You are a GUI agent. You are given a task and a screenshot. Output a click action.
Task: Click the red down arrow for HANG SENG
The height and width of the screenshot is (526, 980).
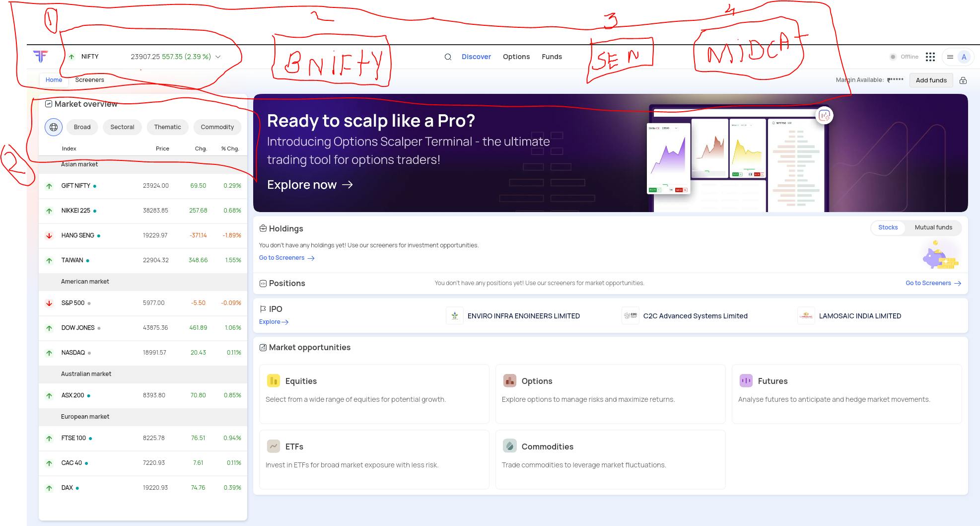click(x=49, y=236)
